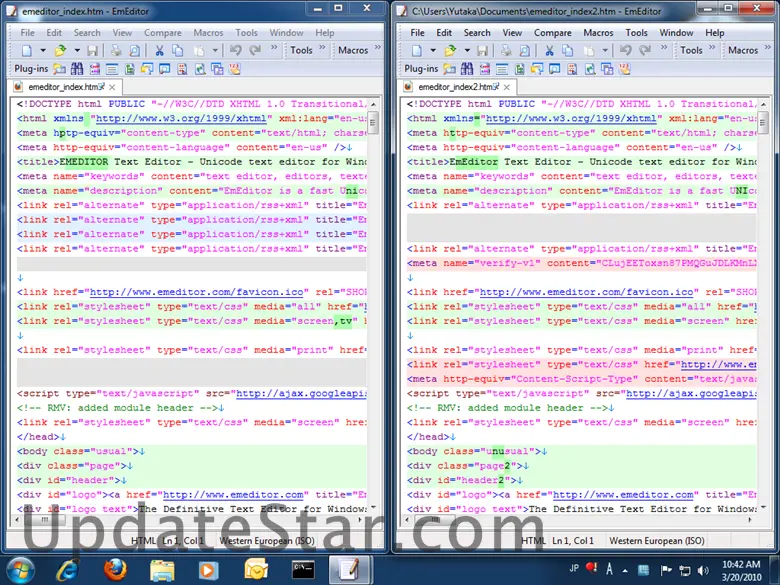Follow w3.org/1999/xhtml link in left window

point(181,118)
